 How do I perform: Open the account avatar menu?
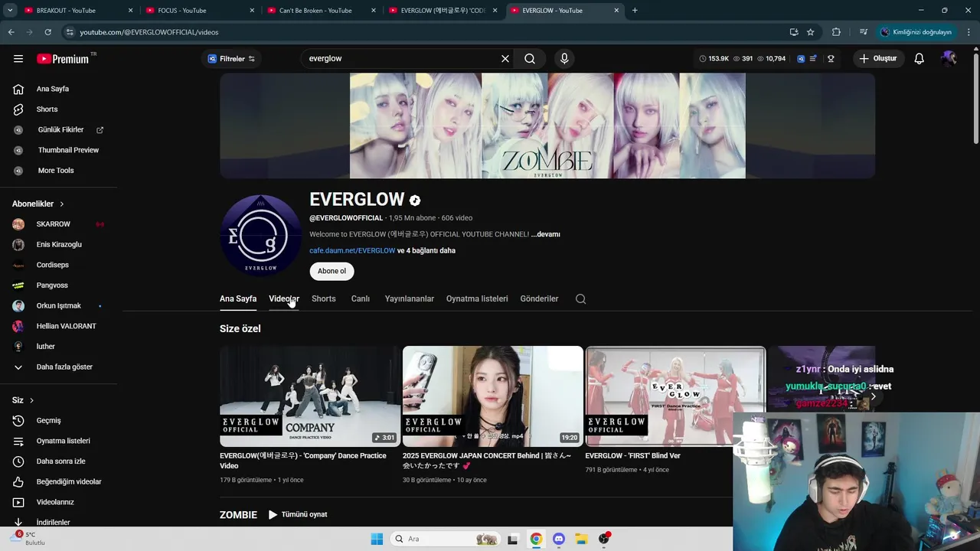(949, 59)
